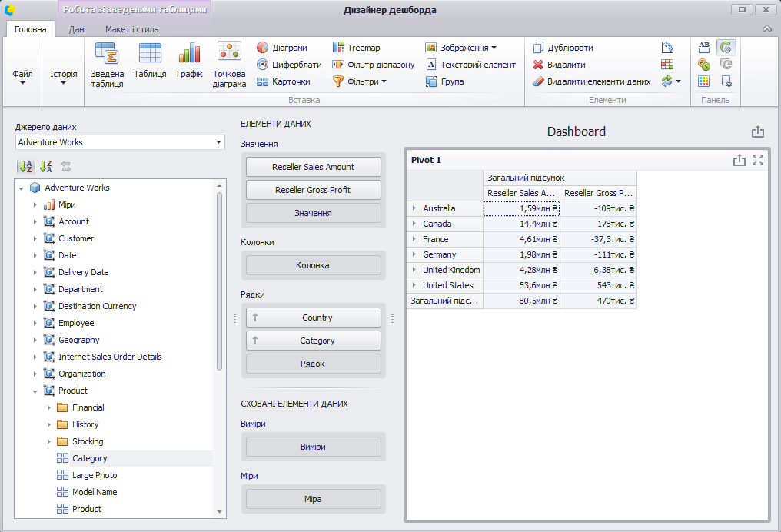Select the Category attribute in the field tree
Image resolution: width=781 pixels, height=532 pixels.
click(90, 458)
